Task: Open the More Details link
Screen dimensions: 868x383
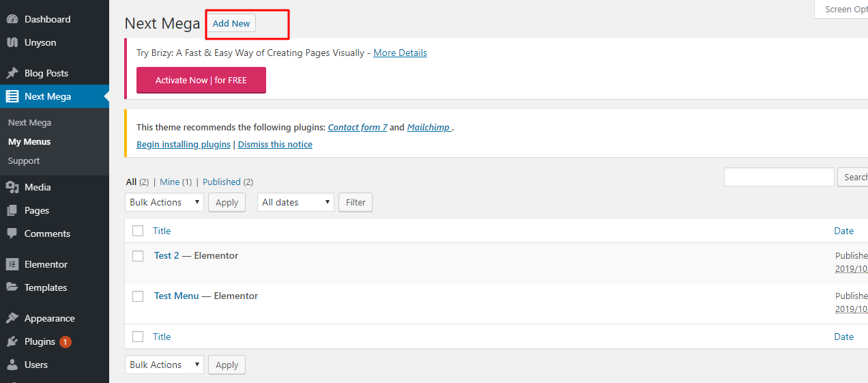Action: (x=400, y=53)
